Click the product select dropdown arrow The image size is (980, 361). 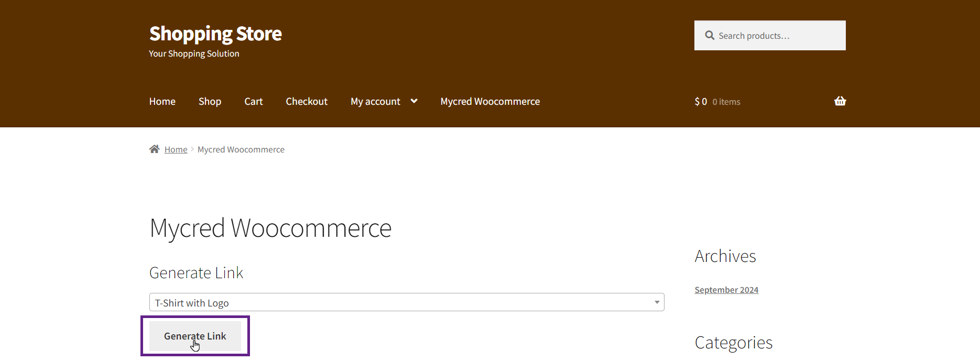coord(657,302)
